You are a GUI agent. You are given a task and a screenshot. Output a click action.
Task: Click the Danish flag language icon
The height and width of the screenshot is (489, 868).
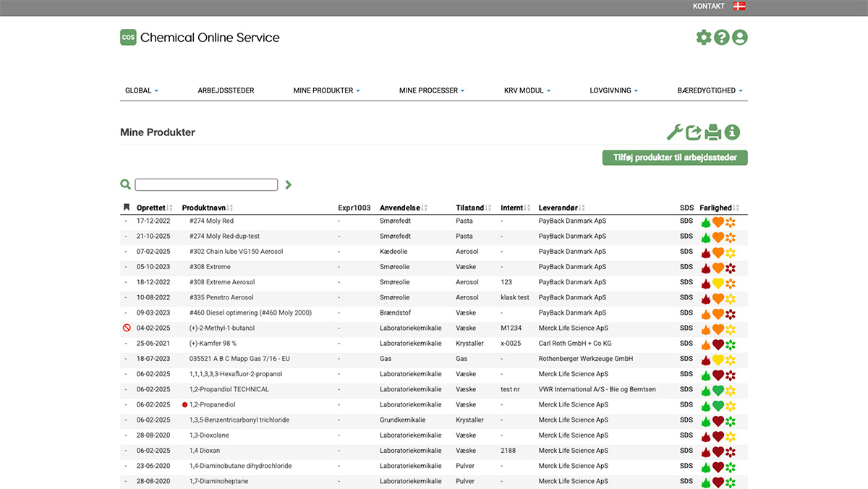[x=739, y=7]
